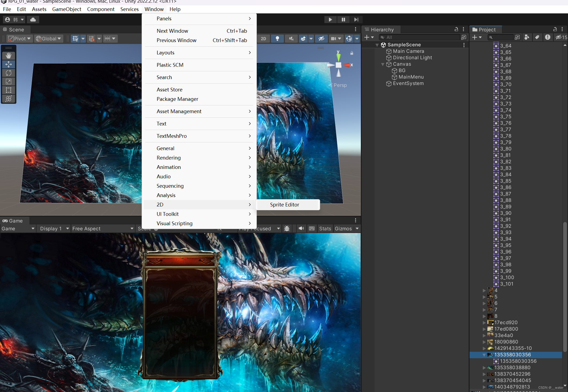568x392 pixels.
Task: Toggle Shortcuts keyboard icon in Game view
Action: [312, 228]
